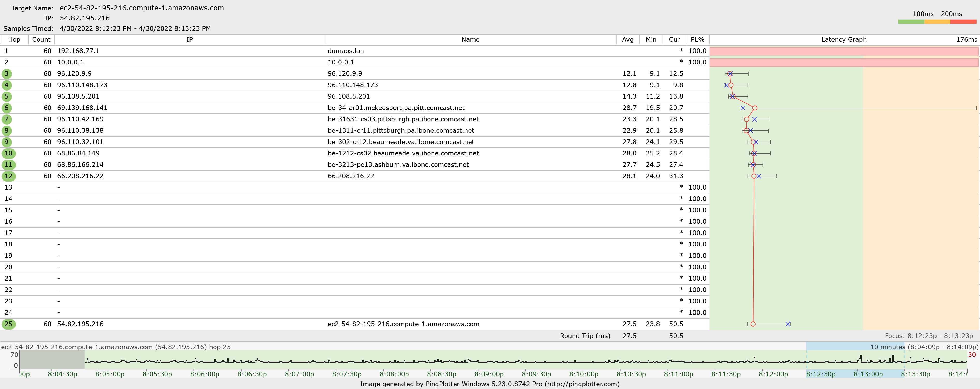The height and width of the screenshot is (389, 980).
Task: Select green hop 12 indicator
Action: (x=8, y=176)
